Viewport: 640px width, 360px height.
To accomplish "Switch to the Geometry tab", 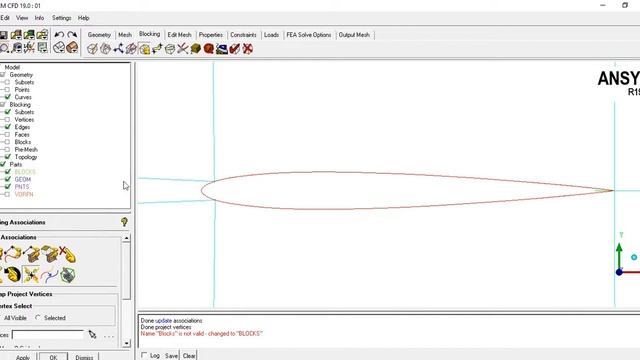I will coord(99,35).
